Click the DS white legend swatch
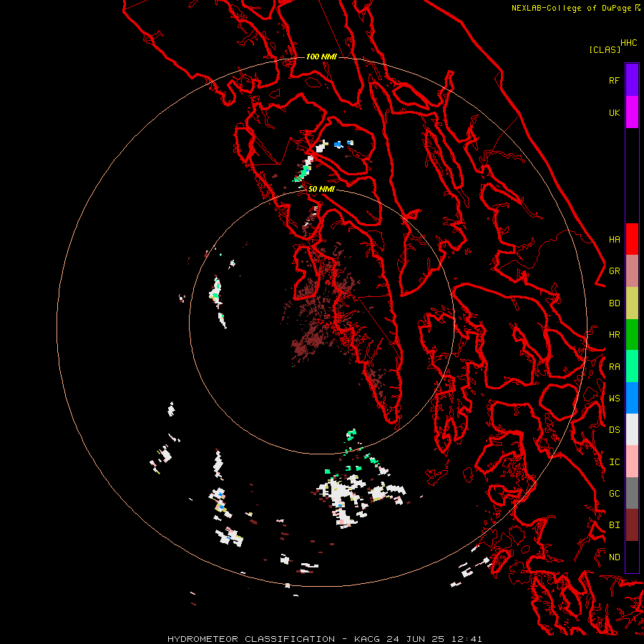 (632, 429)
